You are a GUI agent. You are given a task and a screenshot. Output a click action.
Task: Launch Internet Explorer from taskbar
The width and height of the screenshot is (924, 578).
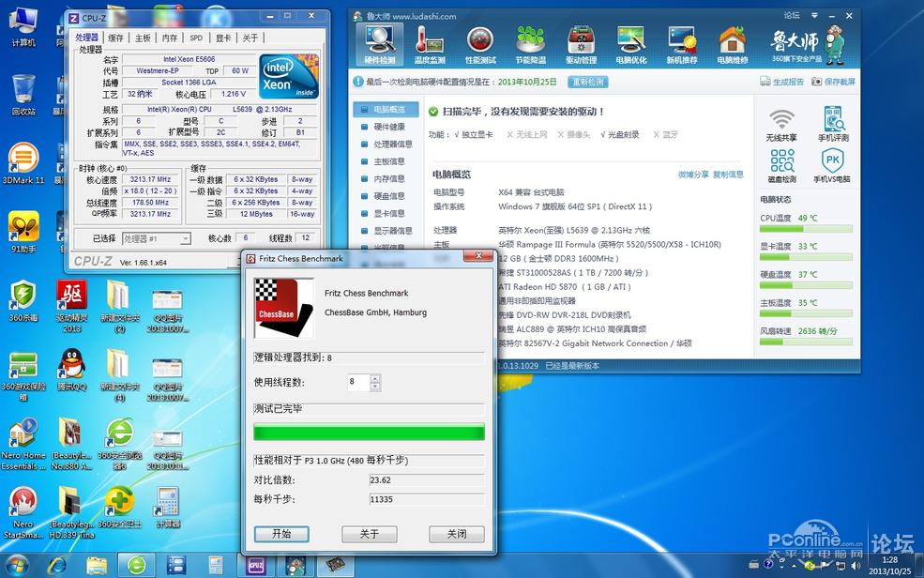click(x=56, y=566)
